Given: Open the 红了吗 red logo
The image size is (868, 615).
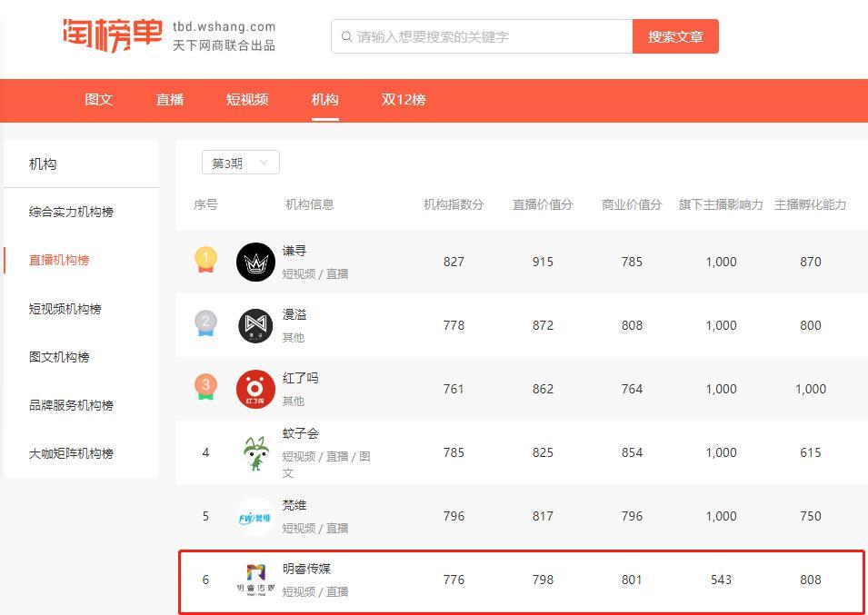Looking at the screenshot, I should [x=255, y=390].
